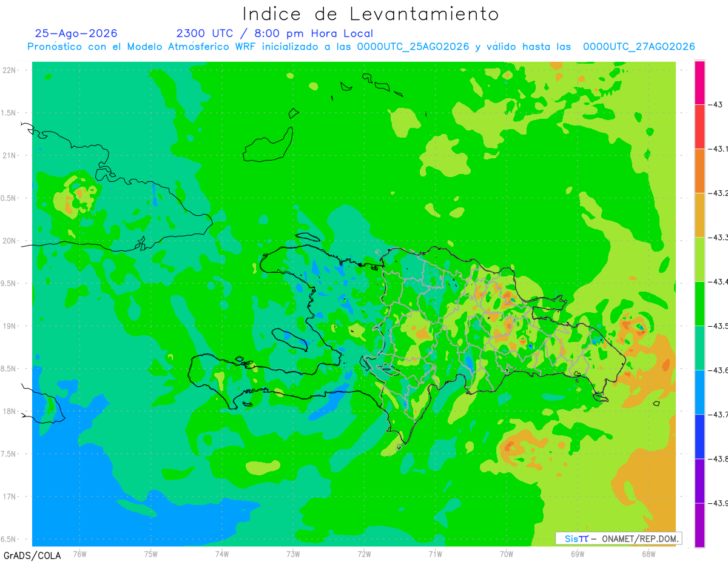
Task: Select the amber swatch between -43.2 and -43.3
Action: [699, 215]
